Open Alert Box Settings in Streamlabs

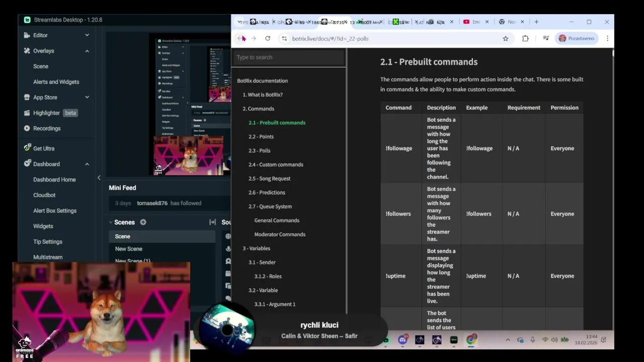[x=55, y=211]
